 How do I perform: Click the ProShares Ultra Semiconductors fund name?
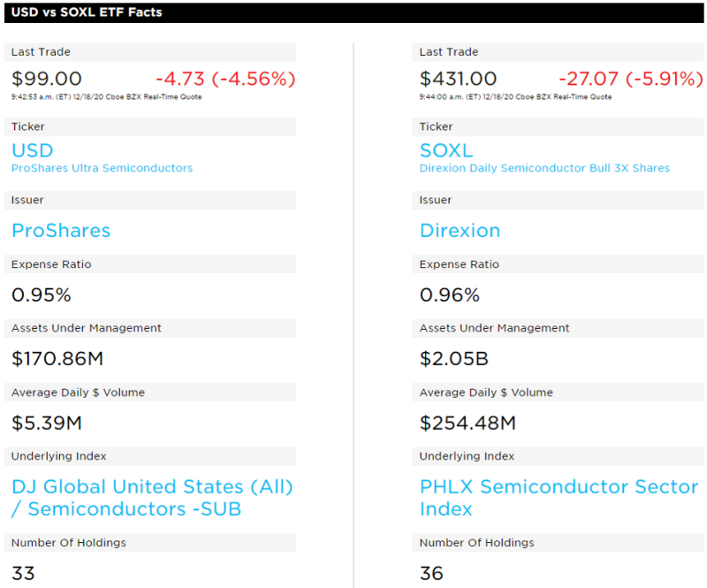pos(102,168)
